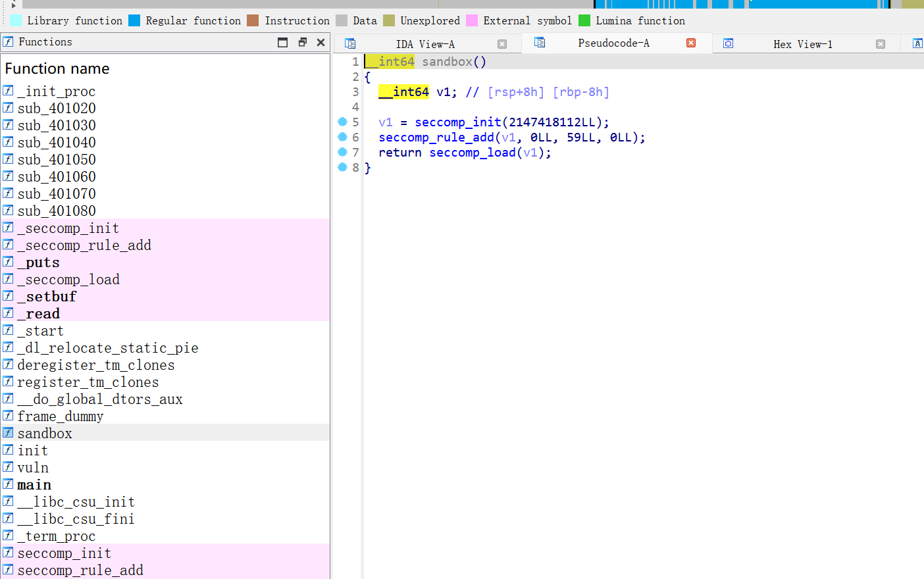Screen dimensions: 924x579
Task: Select frame_dummy in the Functions list
Action: point(165,416)
